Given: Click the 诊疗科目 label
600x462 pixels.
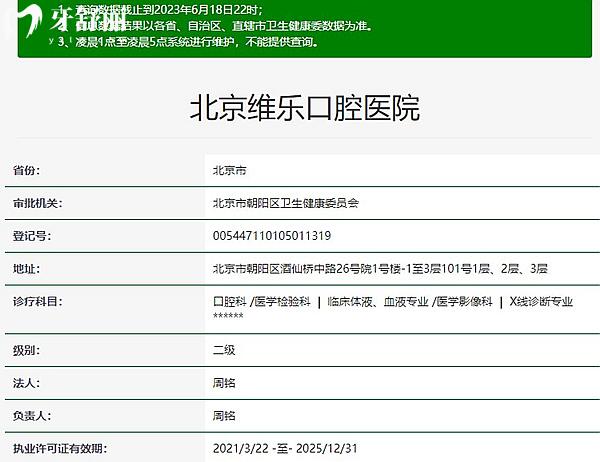Looking at the screenshot, I should 38,302.
